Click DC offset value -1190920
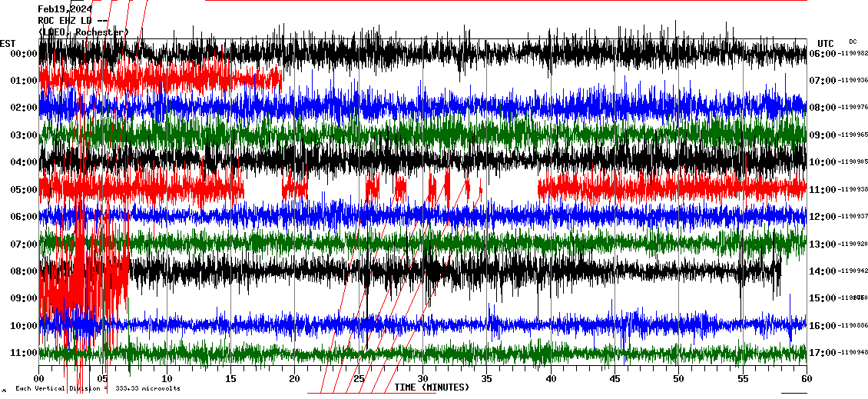 click(852, 244)
